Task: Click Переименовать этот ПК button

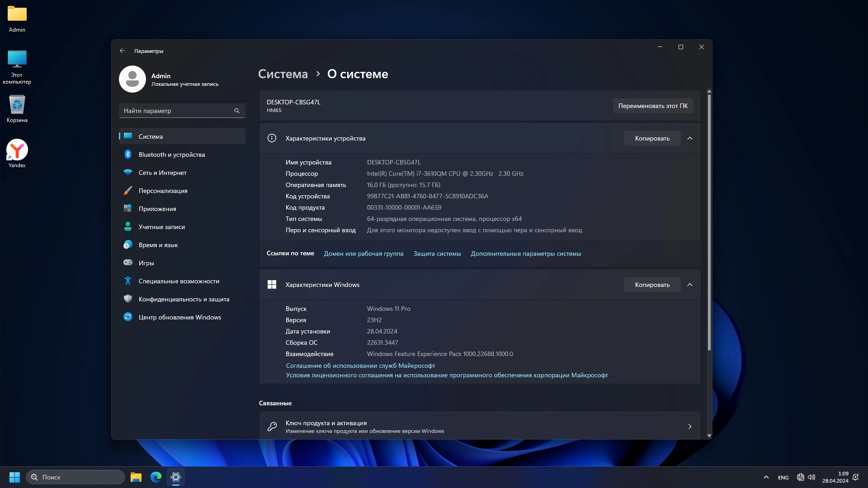Action: (x=653, y=106)
